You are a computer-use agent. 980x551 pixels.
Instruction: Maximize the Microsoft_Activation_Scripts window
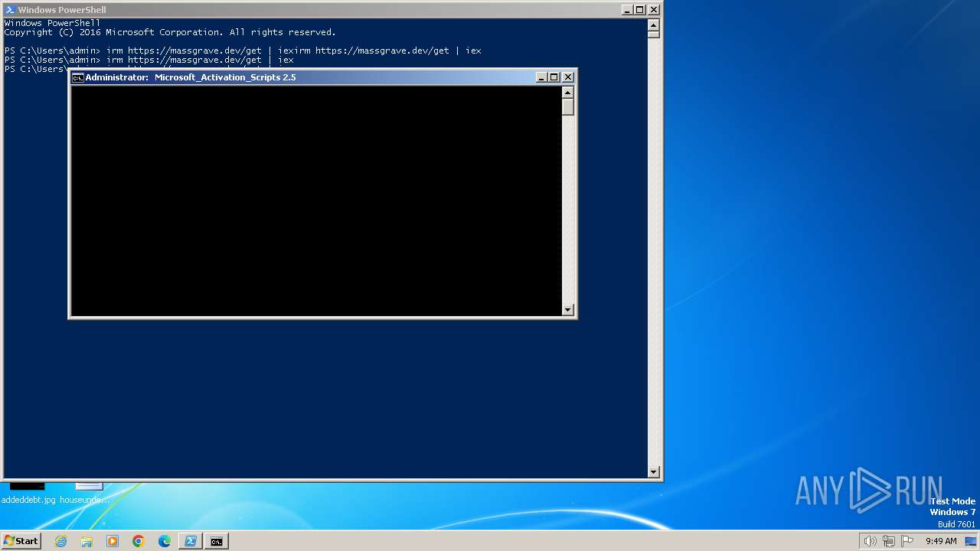click(x=554, y=77)
